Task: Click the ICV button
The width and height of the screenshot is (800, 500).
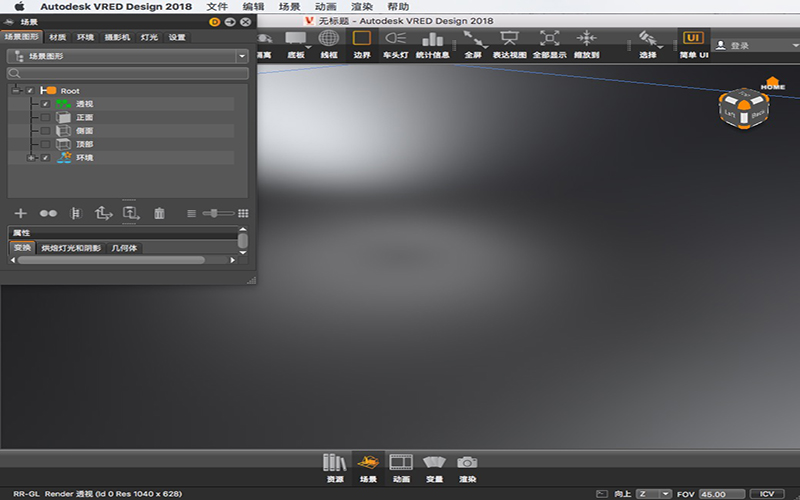Action: [x=767, y=494]
